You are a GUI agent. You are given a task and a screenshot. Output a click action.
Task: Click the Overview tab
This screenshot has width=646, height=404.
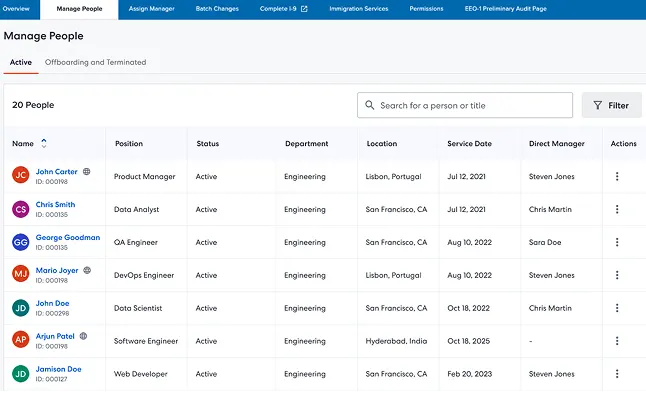click(x=16, y=9)
